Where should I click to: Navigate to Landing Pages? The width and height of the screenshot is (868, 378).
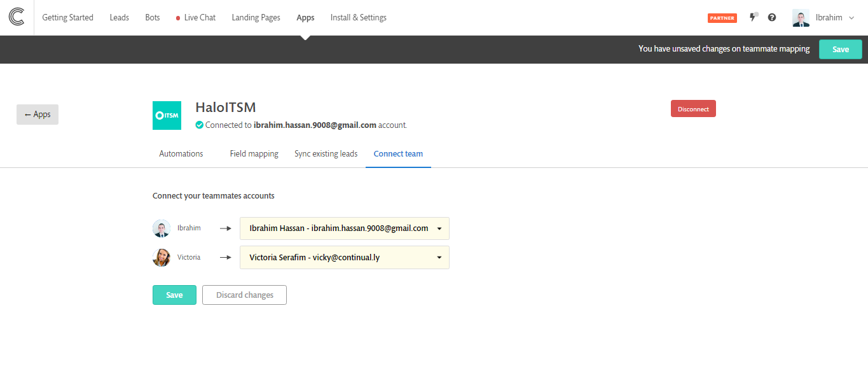click(x=256, y=18)
